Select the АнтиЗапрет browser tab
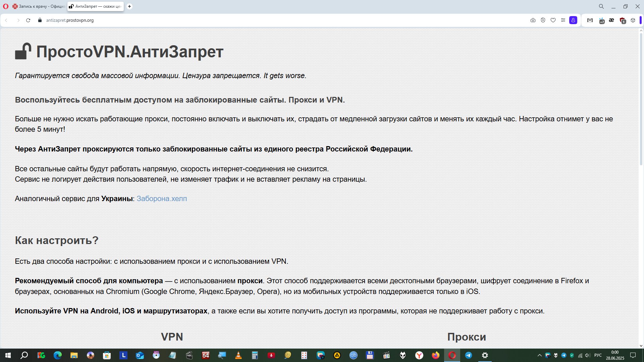Screen dimensions: 644x362 [96, 6]
